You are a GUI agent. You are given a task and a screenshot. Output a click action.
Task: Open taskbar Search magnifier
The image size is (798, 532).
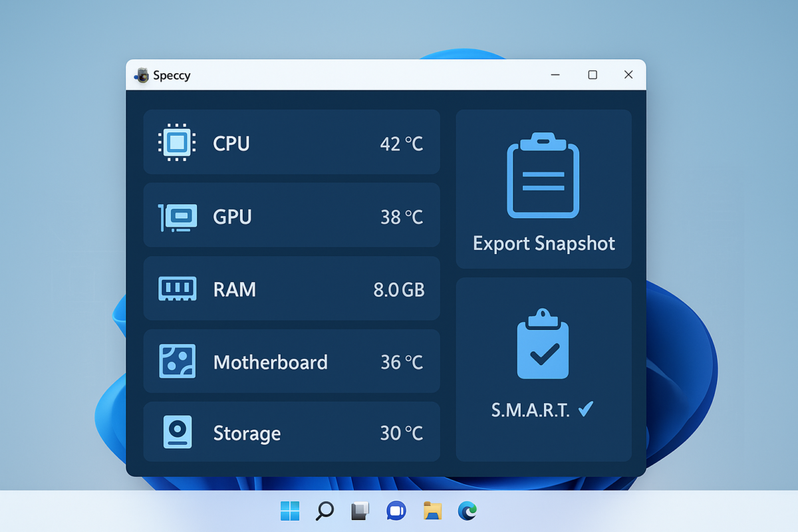[x=325, y=511]
